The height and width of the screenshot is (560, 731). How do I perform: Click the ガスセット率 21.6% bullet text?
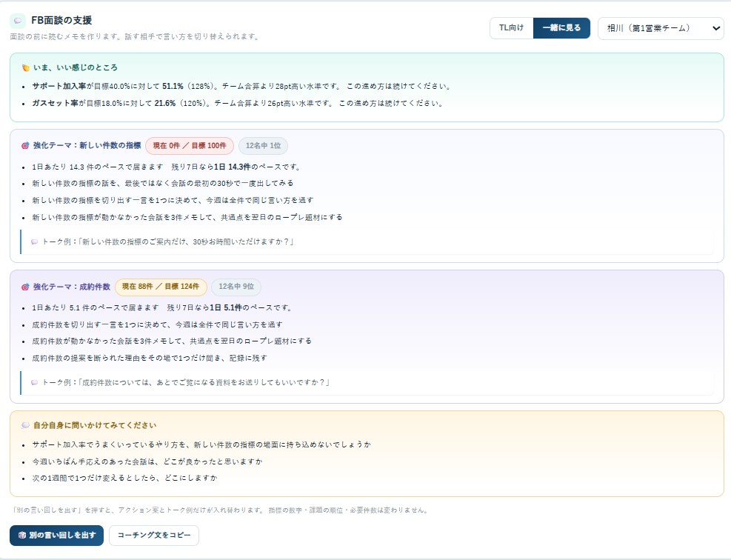tap(238, 103)
